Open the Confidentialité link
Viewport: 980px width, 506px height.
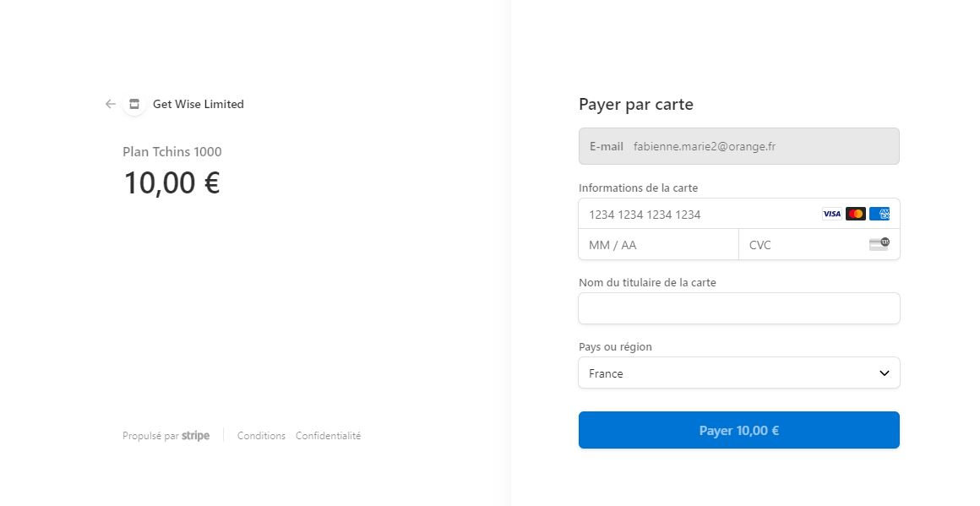328,436
